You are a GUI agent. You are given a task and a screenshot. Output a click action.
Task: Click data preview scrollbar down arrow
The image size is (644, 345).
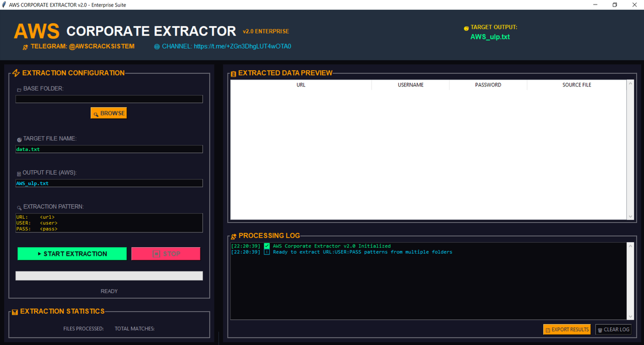tap(630, 217)
